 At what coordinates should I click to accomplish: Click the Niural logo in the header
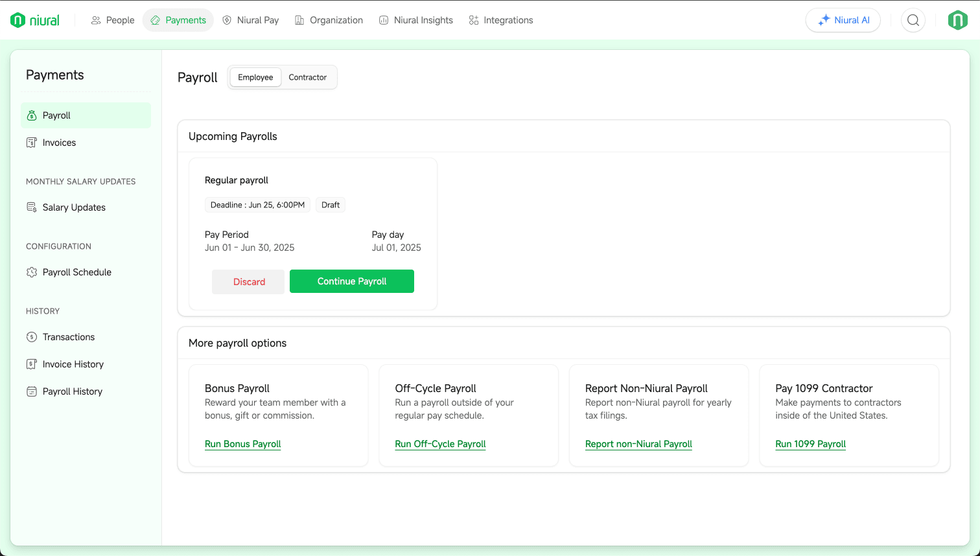(35, 20)
